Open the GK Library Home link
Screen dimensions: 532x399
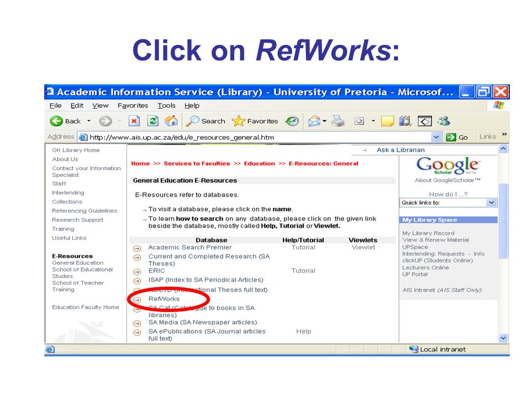click(76, 150)
